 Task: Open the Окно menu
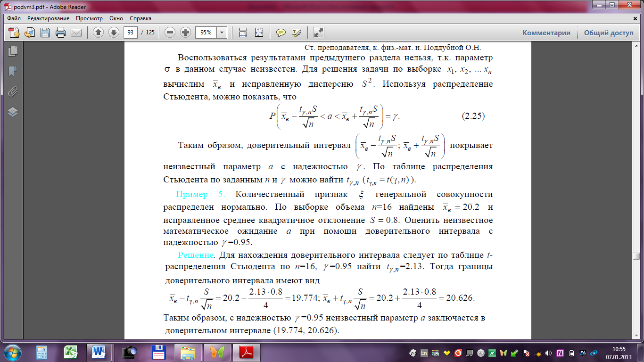point(116,18)
